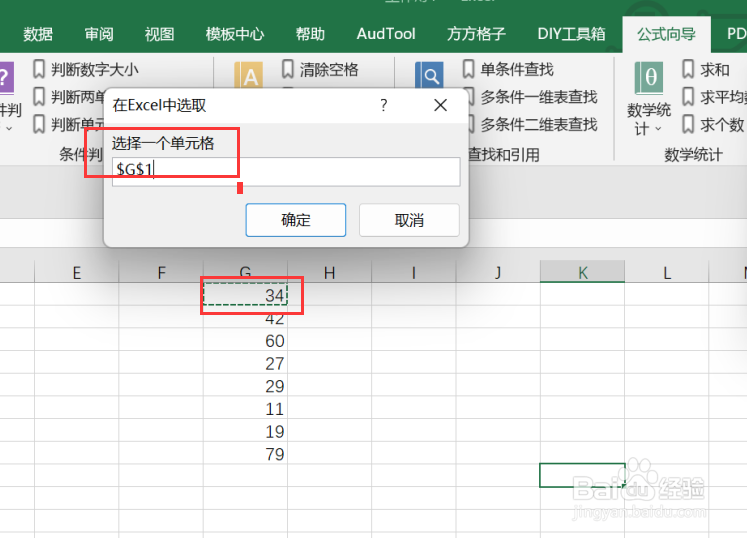Click bookmark icon beside 清除空格

click(x=287, y=69)
